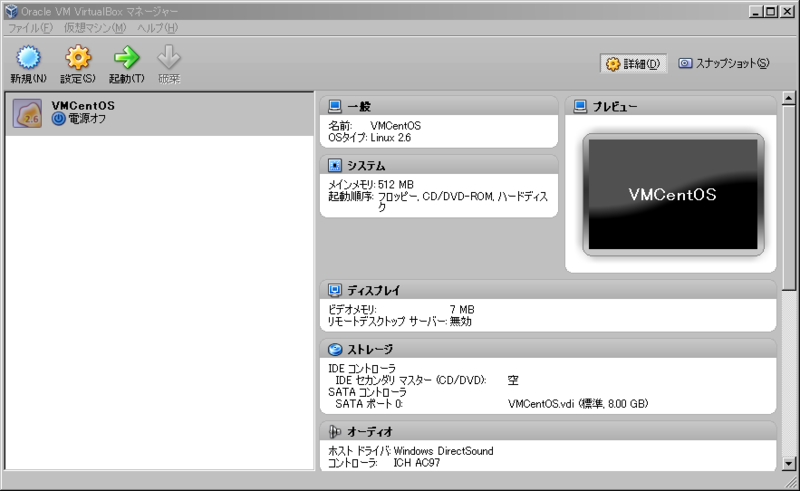Click the 'ICH AC97' controller text
This screenshot has width=800, height=491.
(416, 462)
